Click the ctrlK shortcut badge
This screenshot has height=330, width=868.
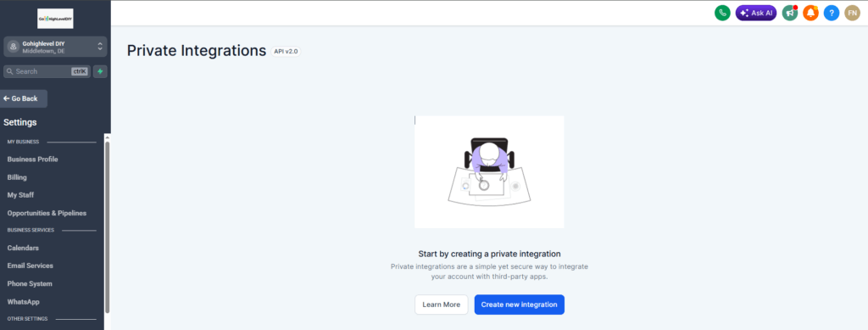80,71
